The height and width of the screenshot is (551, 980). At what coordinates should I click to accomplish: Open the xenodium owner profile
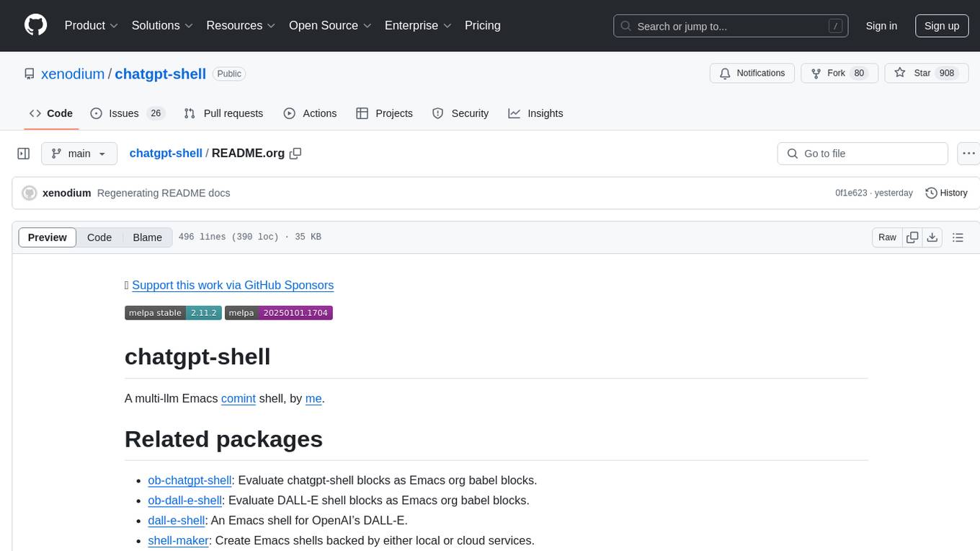(x=73, y=74)
